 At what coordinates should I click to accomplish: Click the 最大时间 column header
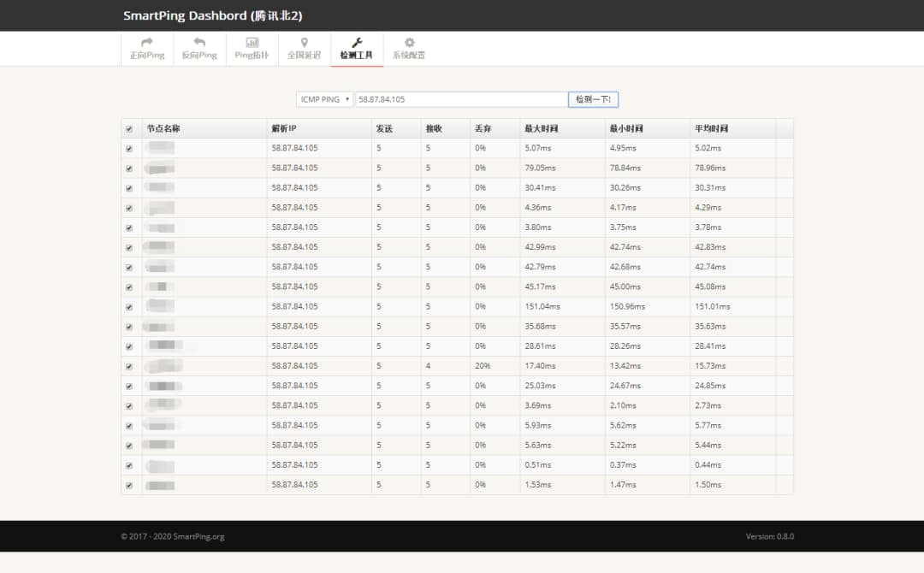542,129
